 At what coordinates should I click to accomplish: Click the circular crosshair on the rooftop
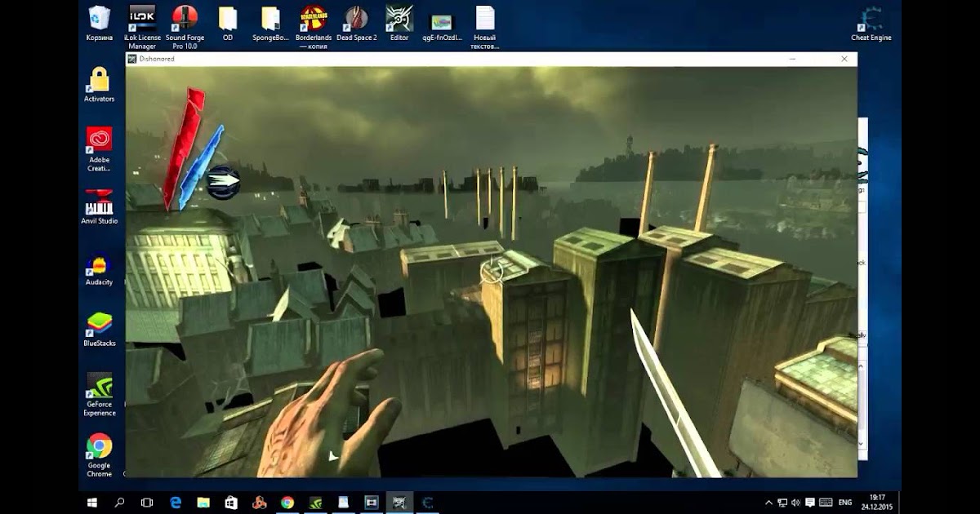[x=492, y=271]
